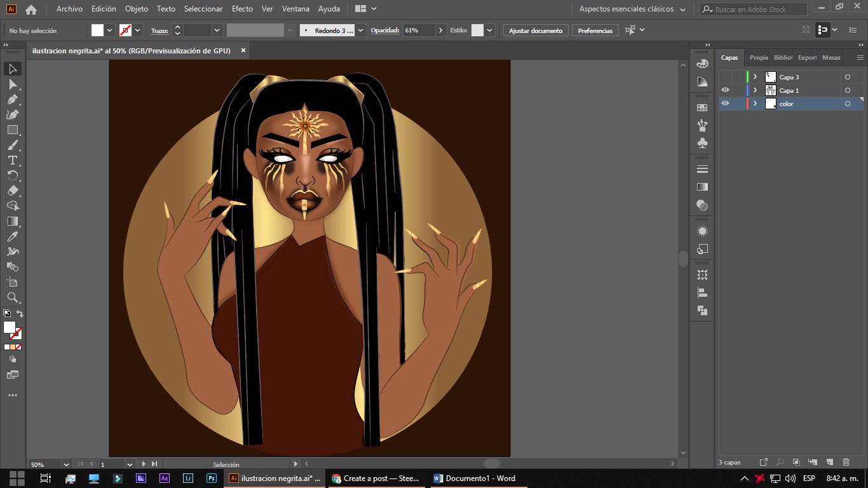Open Photoshop from the Windows taskbar
The height and width of the screenshot is (488, 868).
pyautogui.click(x=211, y=478)
